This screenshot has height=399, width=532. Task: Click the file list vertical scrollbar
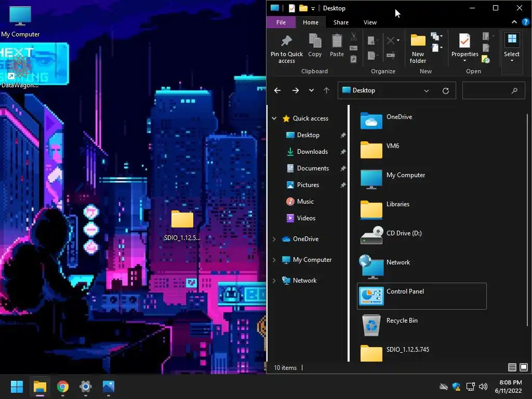[x=527, y=220]
